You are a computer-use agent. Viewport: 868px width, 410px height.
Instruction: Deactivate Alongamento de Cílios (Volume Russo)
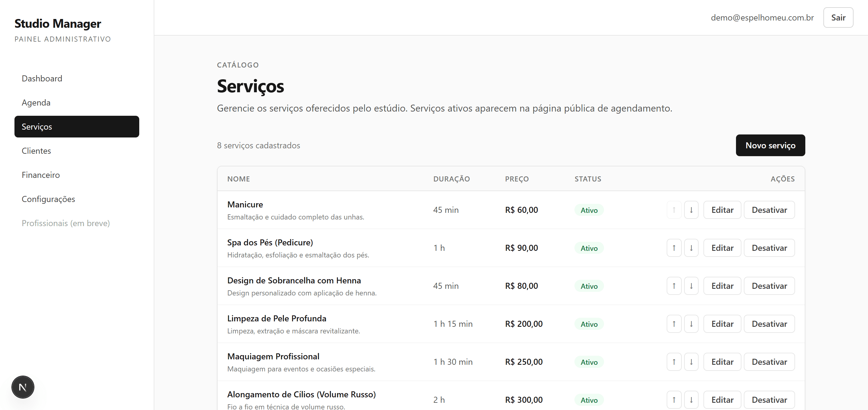(x=769, y=400)
